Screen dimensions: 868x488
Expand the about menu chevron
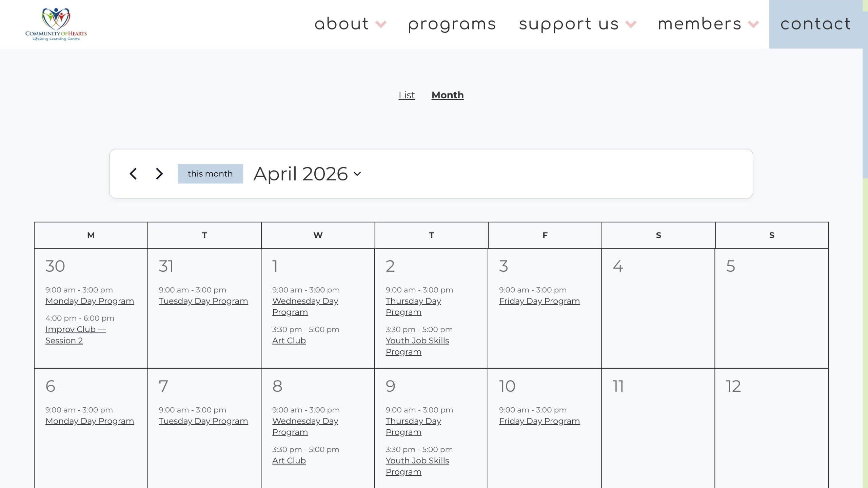coord(381,24)
